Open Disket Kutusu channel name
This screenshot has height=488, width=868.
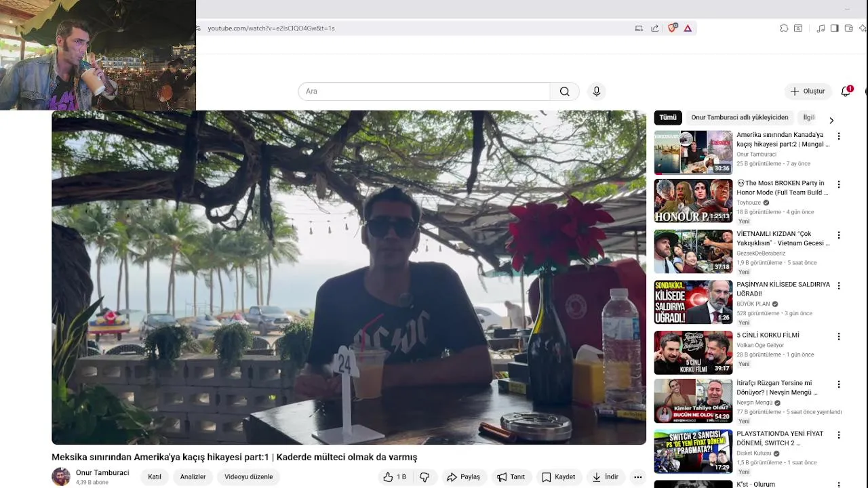754,453
